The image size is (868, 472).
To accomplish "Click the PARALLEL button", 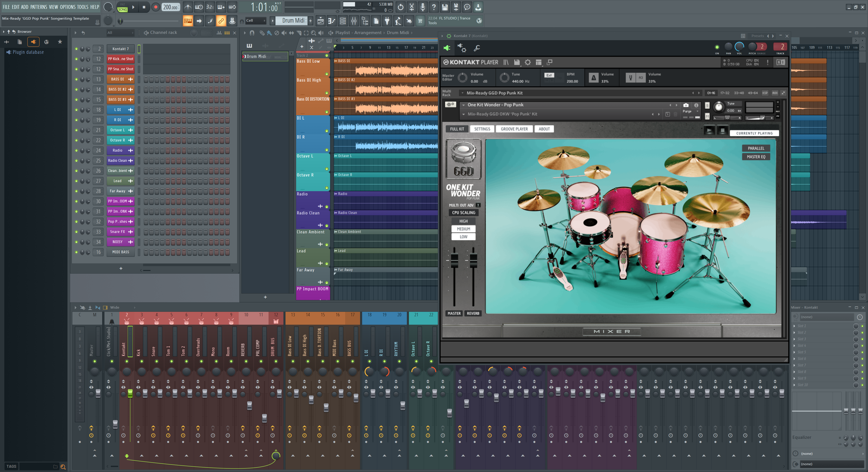I will (756, 148).
